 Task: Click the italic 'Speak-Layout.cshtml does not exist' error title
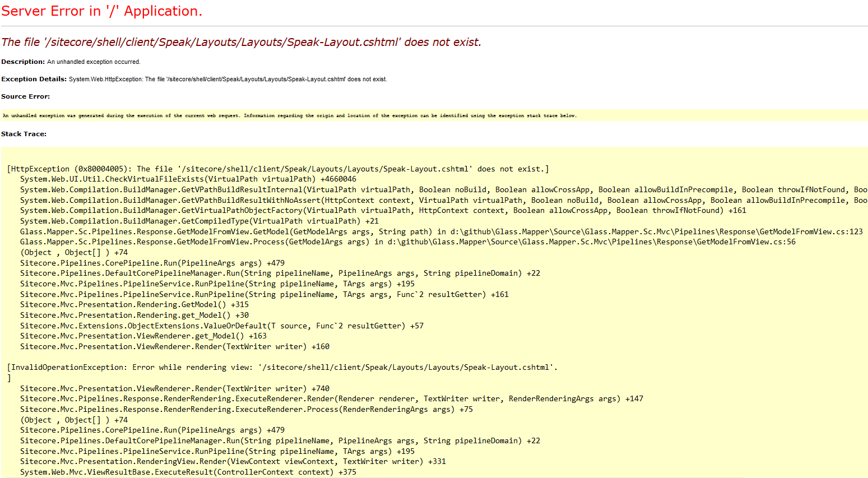point(241,42)
